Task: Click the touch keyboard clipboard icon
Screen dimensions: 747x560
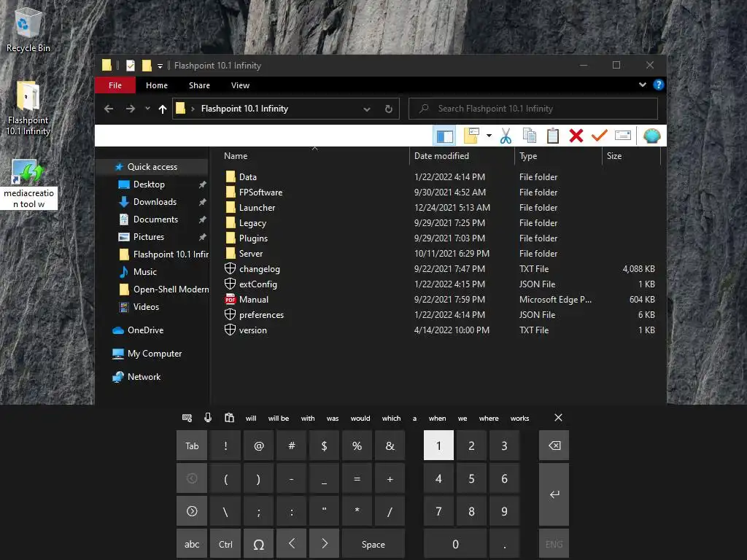Action: coord(229,418)
